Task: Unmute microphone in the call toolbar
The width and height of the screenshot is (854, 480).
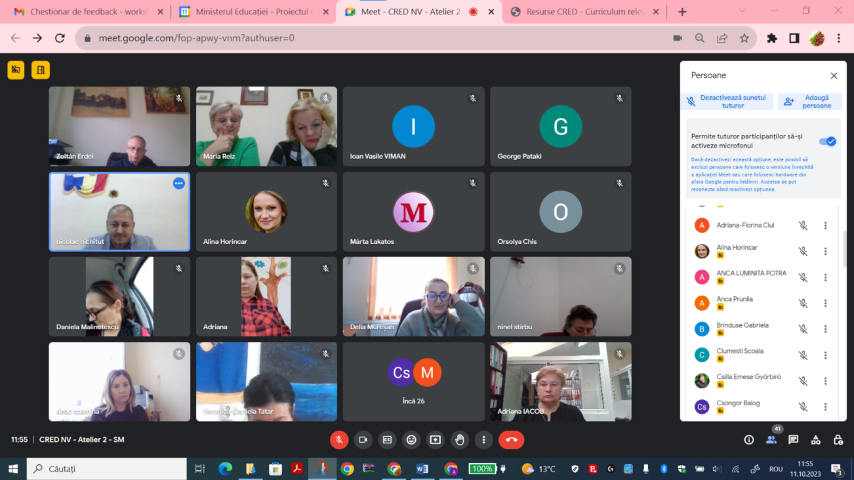Action: tap(339, 439)
